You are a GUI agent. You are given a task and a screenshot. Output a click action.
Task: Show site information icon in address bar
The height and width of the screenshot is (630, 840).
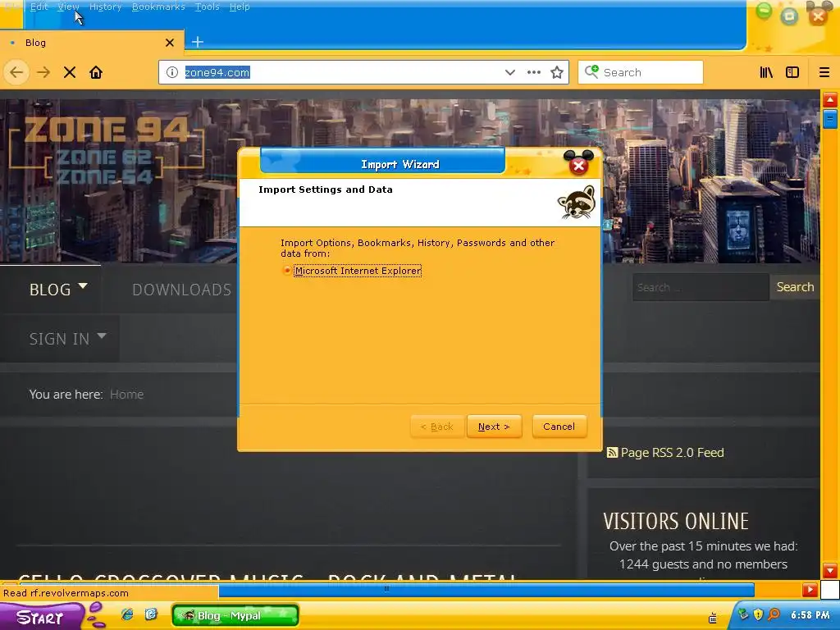click(172, 72)
